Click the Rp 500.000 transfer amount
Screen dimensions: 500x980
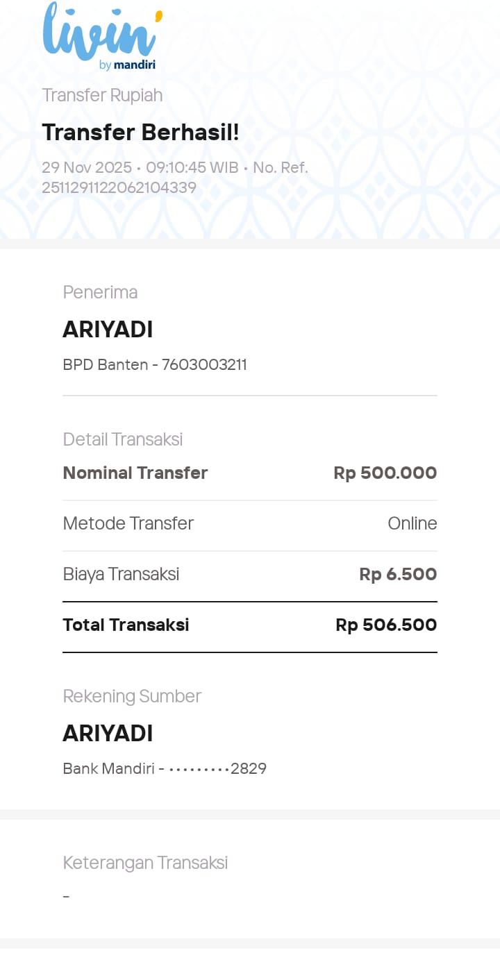[385, 473]
